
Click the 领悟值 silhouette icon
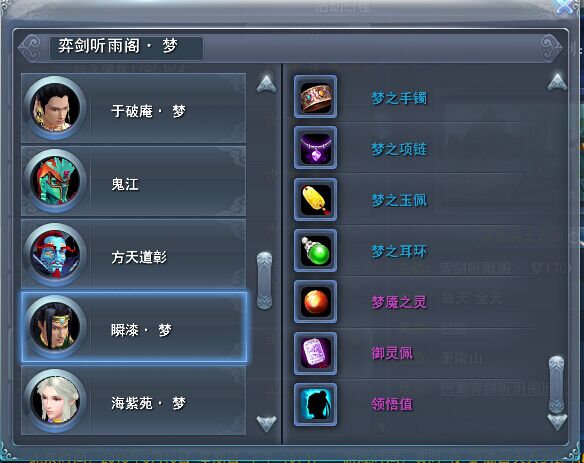coord(315,405)
